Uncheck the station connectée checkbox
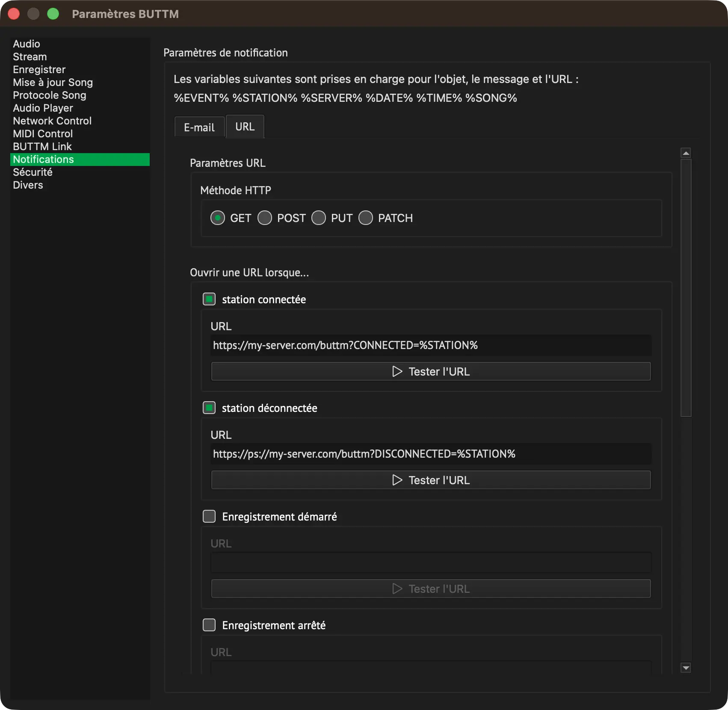 [209, 299]
